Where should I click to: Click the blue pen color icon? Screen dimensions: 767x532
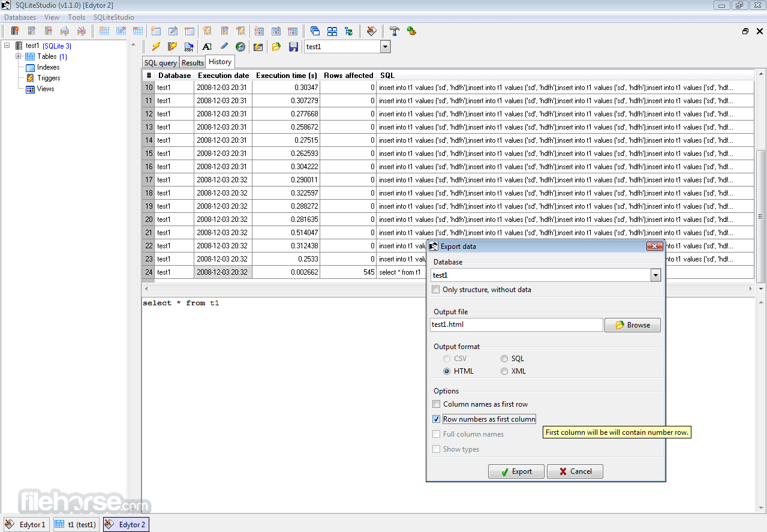(x=224, y=46)
